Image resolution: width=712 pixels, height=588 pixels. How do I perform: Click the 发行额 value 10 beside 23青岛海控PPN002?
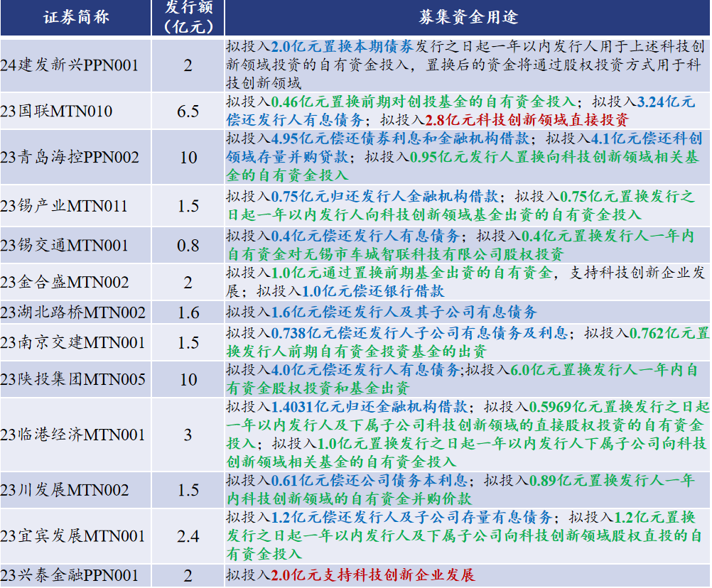click(186, 158)
